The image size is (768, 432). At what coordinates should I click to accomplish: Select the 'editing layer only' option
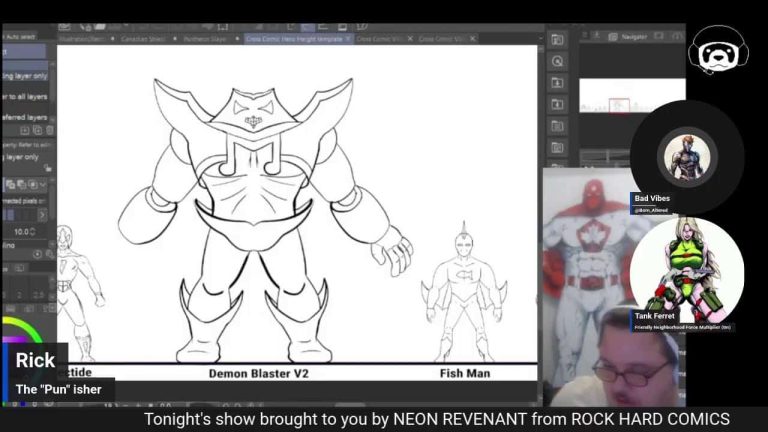click(x=23, y=76)
